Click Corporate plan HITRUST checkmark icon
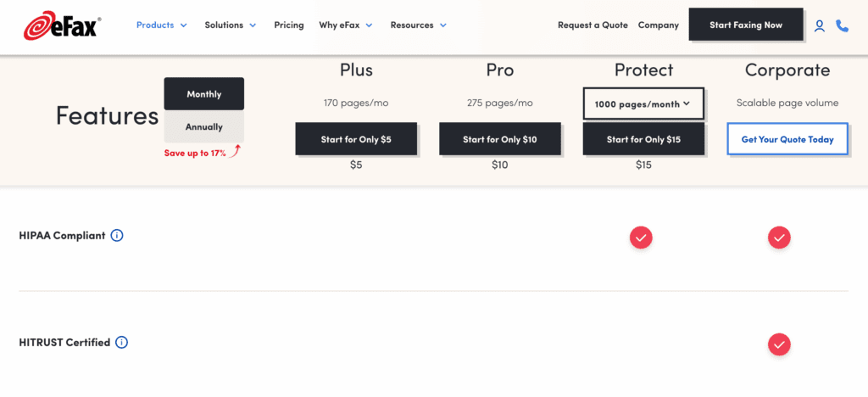The width and height of the screenshot is (868, 397). [779, 344]
